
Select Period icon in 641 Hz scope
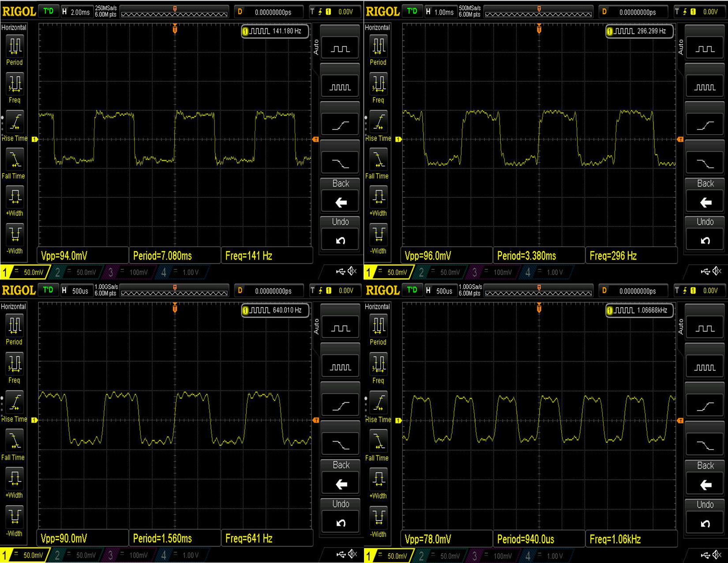tap(15, 325)
